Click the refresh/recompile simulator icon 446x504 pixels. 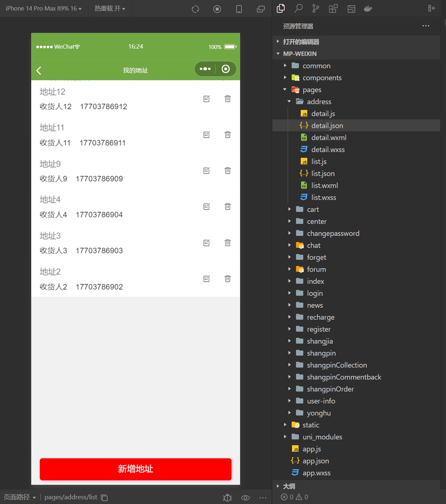coord(195,9)
